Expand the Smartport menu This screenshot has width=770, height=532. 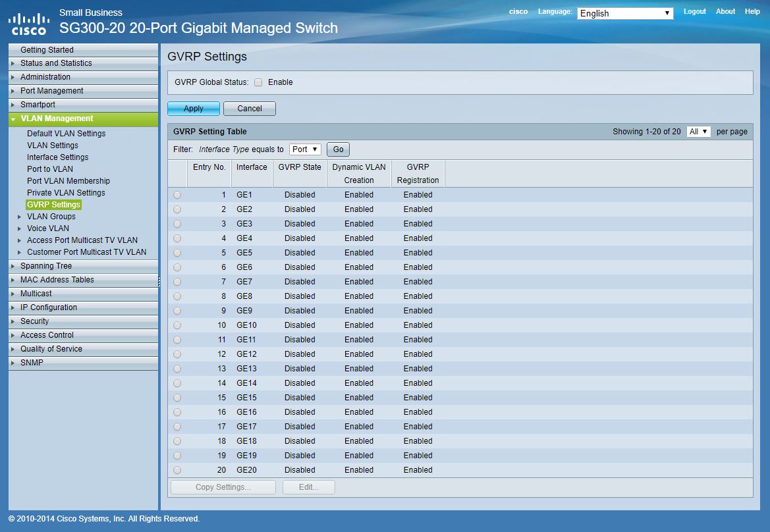coord(84,105)
